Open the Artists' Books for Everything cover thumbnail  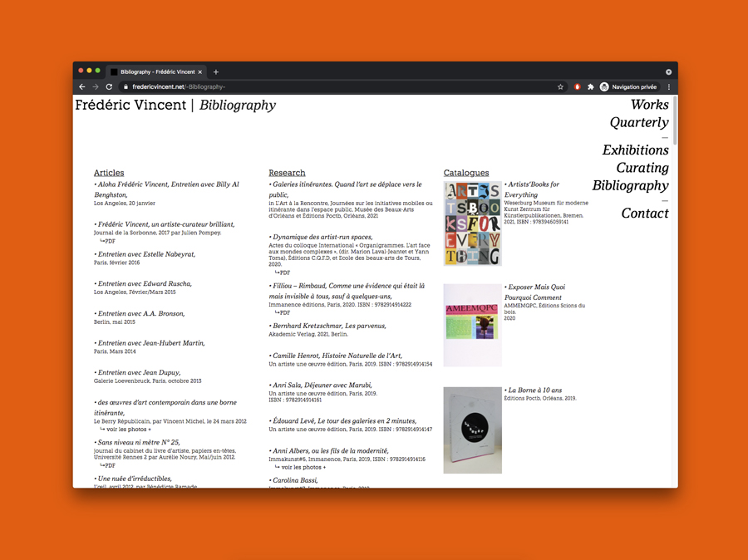[x=472, y=224]
